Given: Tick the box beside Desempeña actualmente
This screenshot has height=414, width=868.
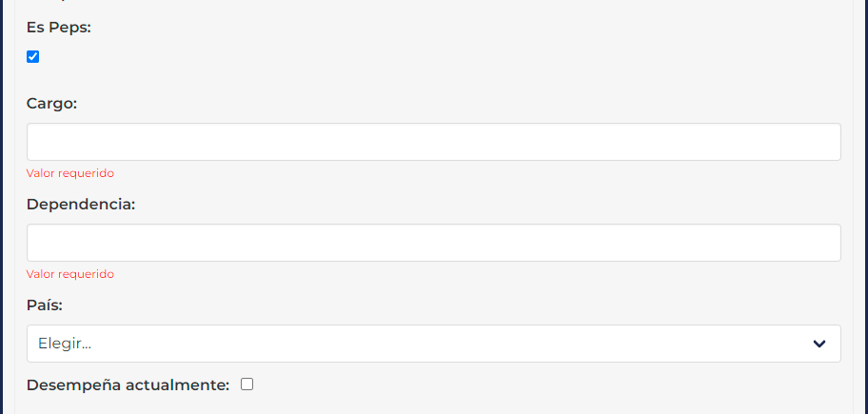Looking at the screenshot, I should point(247,384).
